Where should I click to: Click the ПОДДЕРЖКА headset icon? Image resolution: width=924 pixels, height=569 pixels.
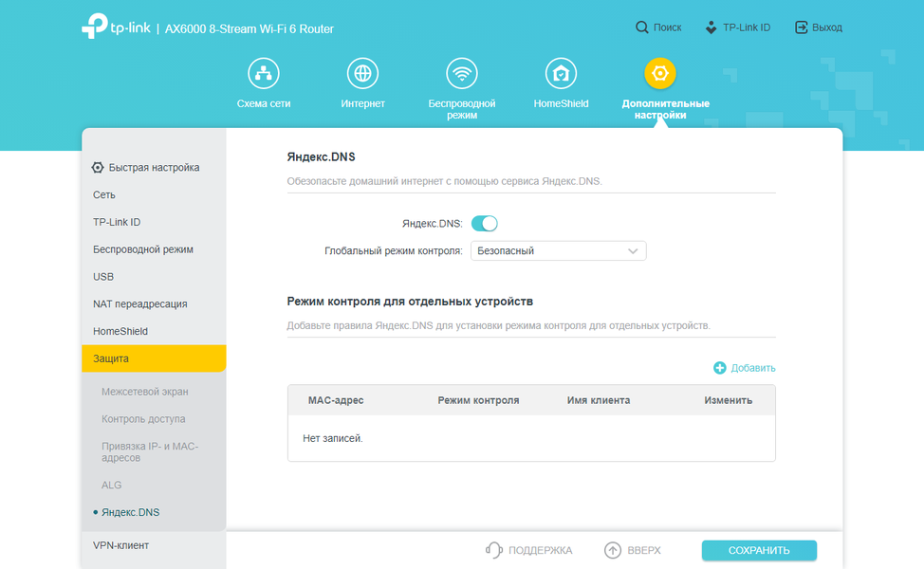tap(494, 550)
